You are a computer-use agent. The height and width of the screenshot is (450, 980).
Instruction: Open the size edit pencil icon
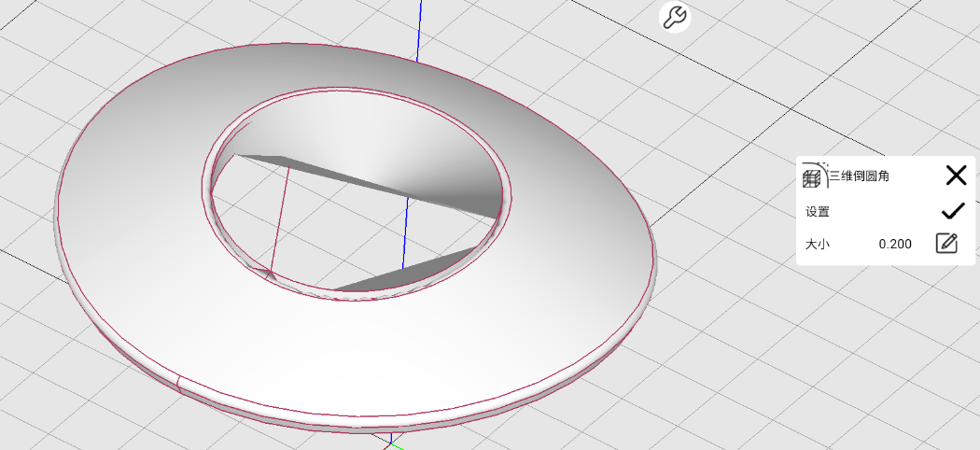click(x=946, y=244)
